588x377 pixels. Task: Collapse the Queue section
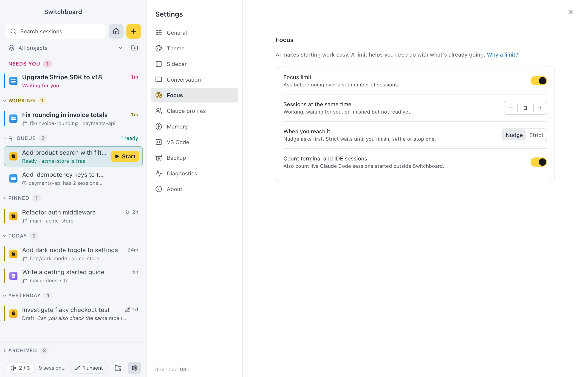click(x=4, y=138)
